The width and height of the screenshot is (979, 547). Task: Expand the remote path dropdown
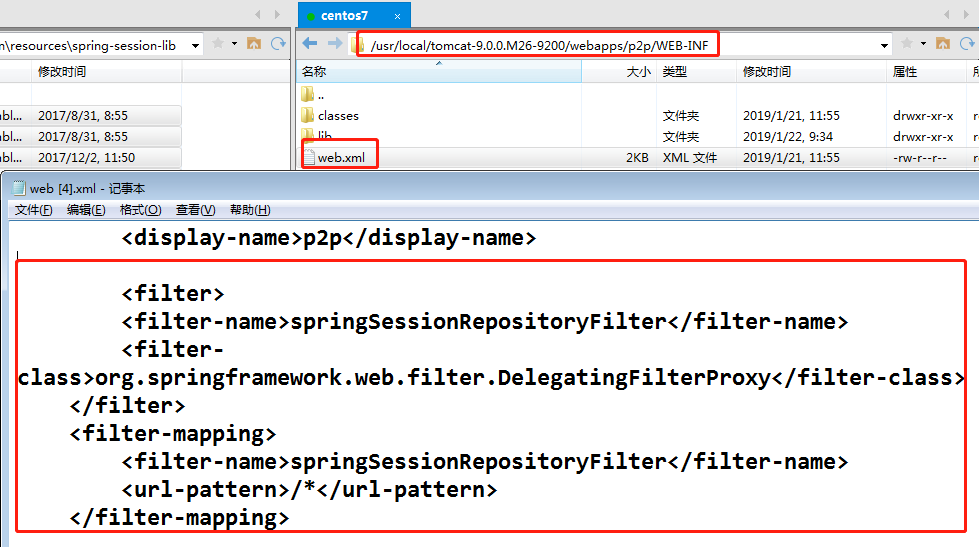click(x=884, y=45)
